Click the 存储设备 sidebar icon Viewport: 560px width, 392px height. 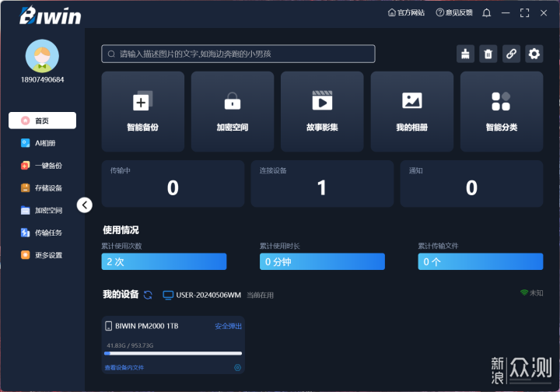[x=26, y=187]
